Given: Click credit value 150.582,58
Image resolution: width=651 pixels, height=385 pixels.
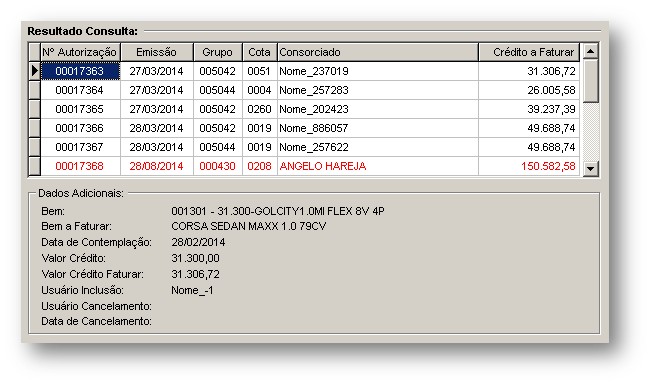Looking at the screenshot, I should pyautogui.click(x=529, y=166).
